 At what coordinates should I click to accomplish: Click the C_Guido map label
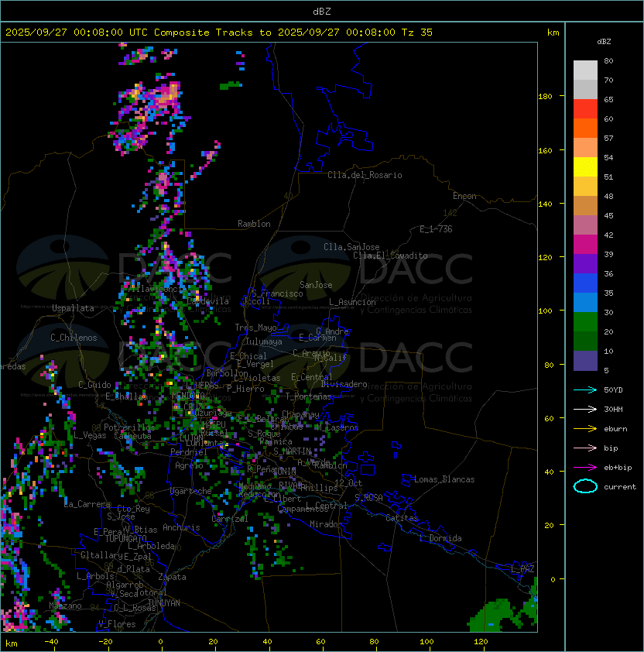tap(94, 385)
